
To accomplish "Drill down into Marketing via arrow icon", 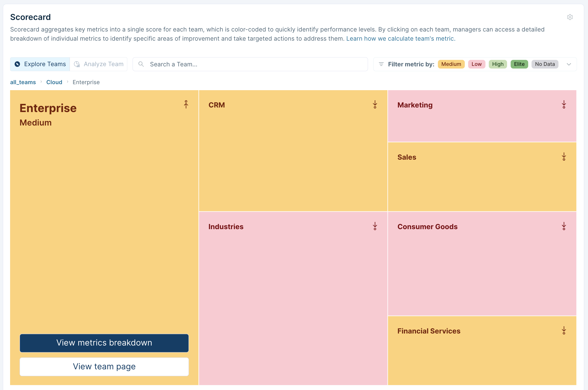I will pyautogui.click(x=564, y=105).
